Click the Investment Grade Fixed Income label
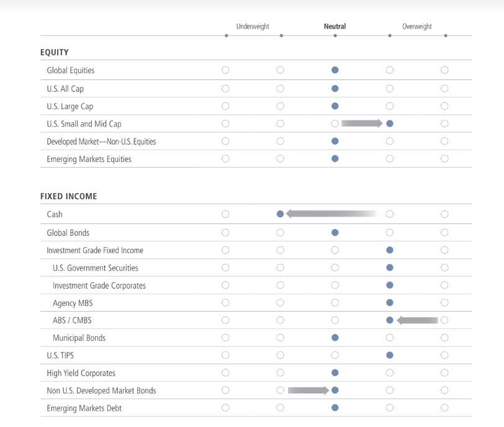Screen dimensions: 504x427 click(x=95, y=250)
